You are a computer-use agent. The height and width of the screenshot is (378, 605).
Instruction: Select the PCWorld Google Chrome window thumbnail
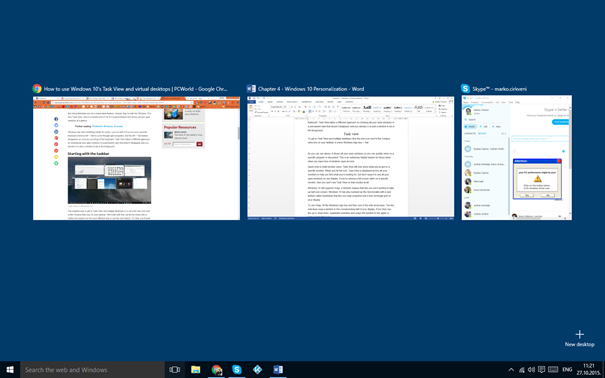click(x=136, y=158)
